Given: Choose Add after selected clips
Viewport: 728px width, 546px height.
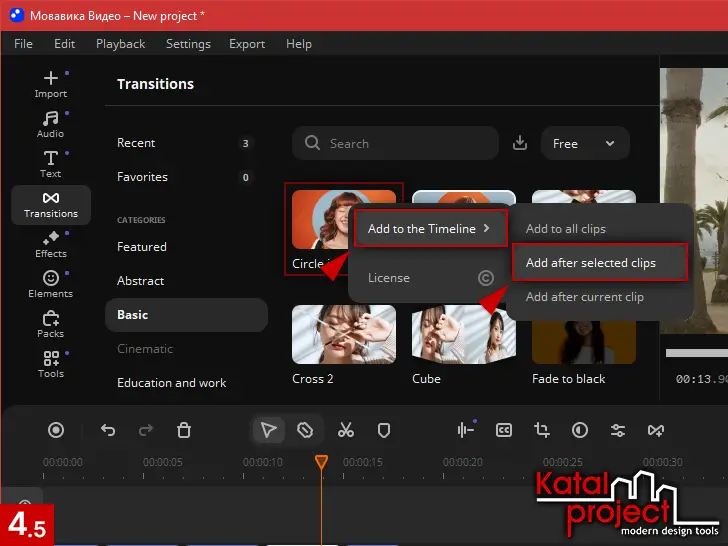Looking at the screenshot, I should pyautogui.click(x=598, y=263).
